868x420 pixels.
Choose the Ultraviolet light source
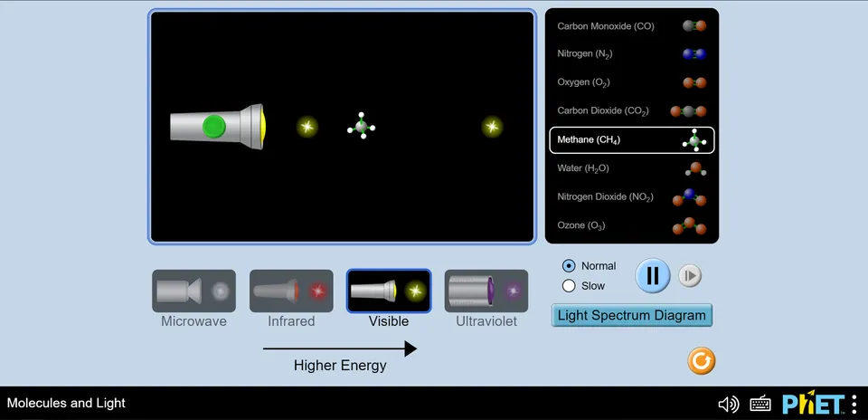(486, 291)
